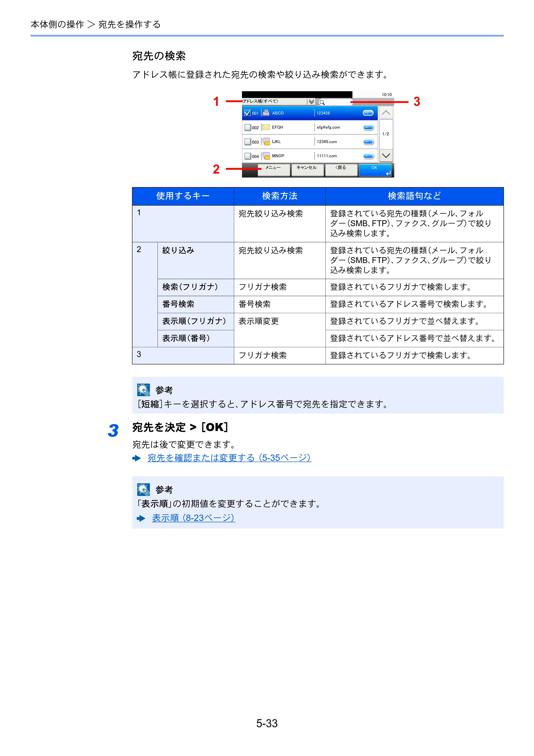Click the 表示順(フリガナ) table cell
The image size is (534, 756).
(195, 321)
